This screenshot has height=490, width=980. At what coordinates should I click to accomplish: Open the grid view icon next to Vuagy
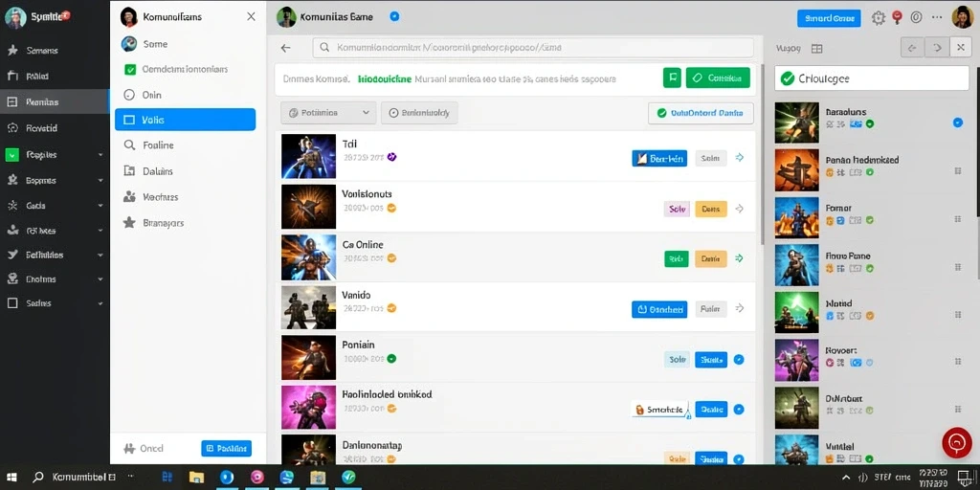pos(816,48)
